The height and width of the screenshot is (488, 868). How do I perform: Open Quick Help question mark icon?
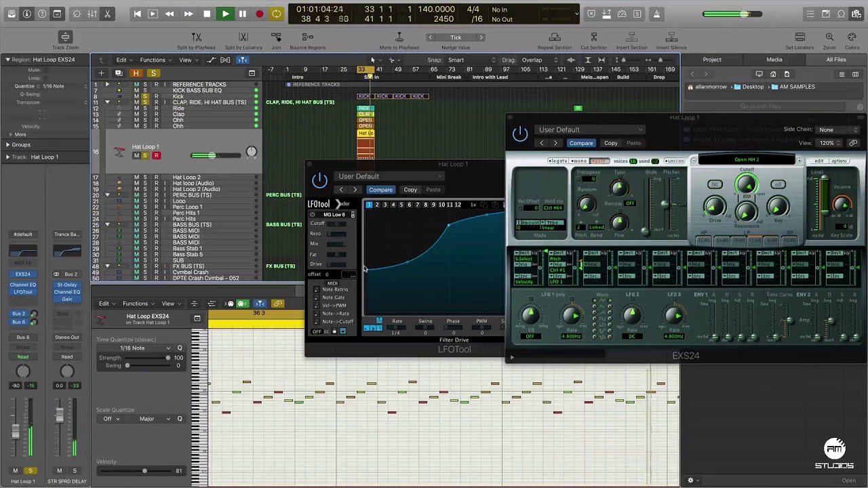click(x=42, y=14)
